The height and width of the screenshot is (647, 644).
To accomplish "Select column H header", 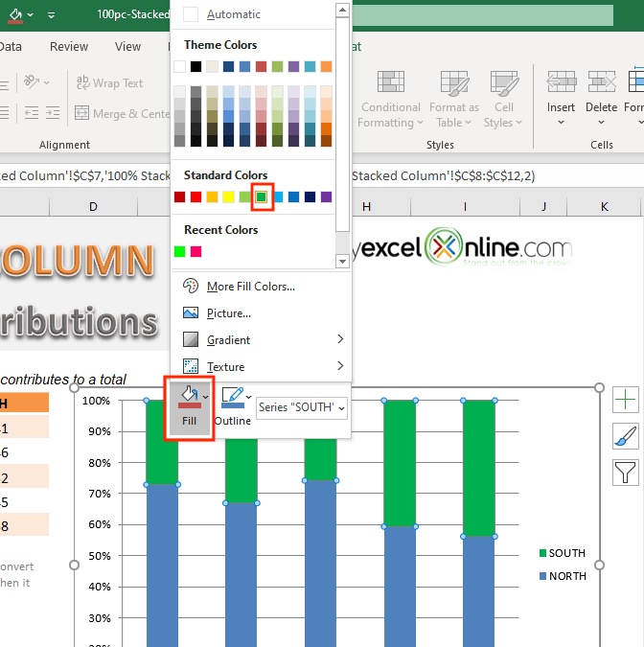I will click(367, 207).
